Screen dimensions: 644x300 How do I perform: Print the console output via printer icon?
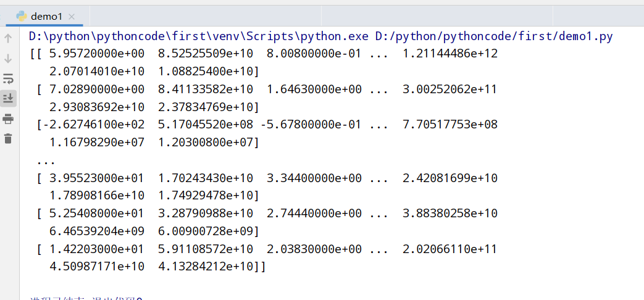(8, 119)
